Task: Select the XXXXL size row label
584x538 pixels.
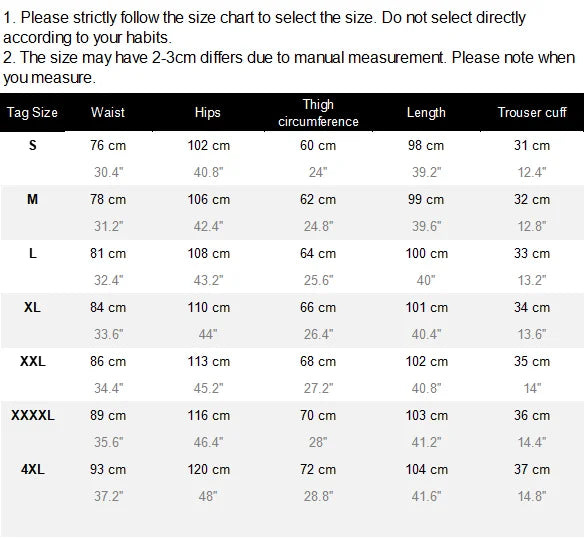Action: coord(33,415)
